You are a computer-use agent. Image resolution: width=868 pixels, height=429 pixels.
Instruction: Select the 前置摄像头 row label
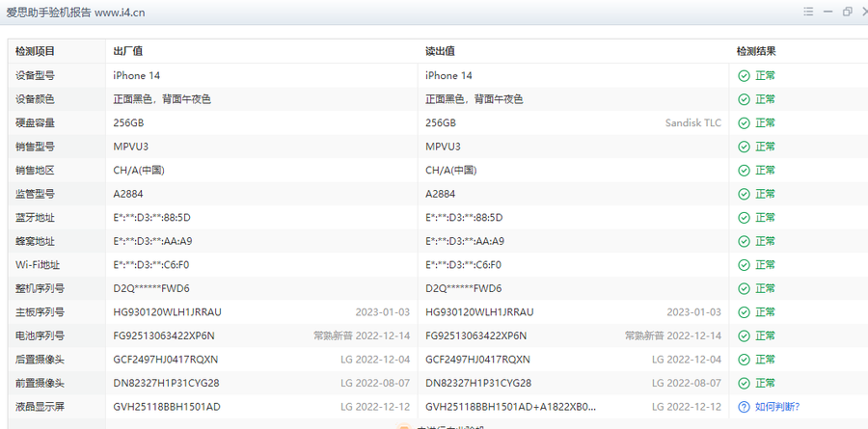pyautogui.click(x=40, y=383)
